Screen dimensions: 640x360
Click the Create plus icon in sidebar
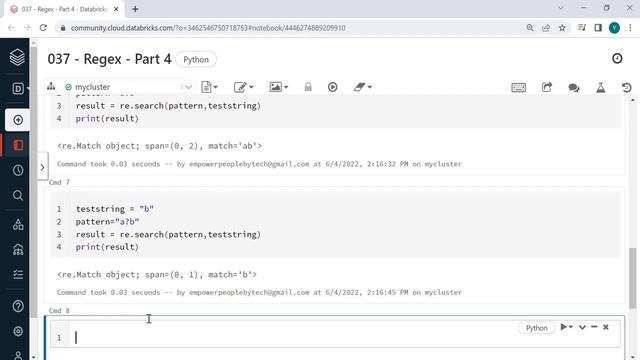pos(18,120)
